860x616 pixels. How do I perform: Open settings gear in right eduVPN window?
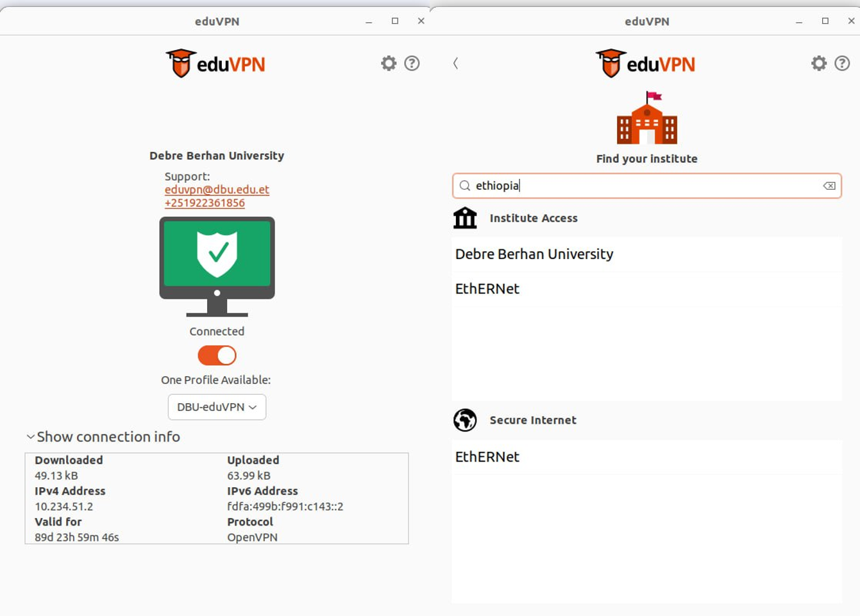click(819, 63)
